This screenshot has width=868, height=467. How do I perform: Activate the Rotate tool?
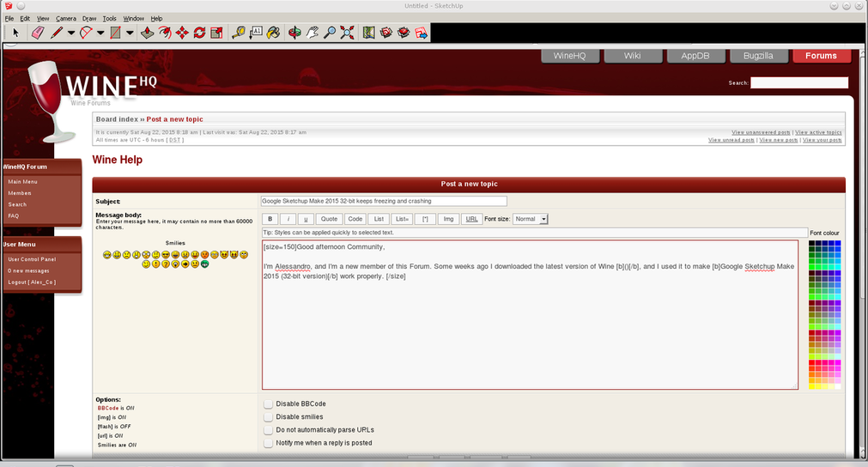(199, 33)
